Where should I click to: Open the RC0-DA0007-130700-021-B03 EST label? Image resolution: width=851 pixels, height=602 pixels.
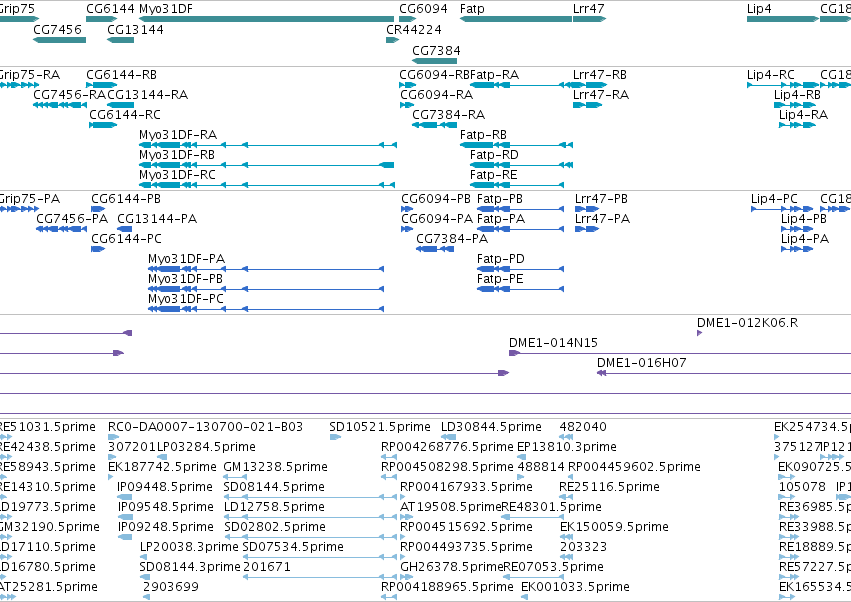206,427
